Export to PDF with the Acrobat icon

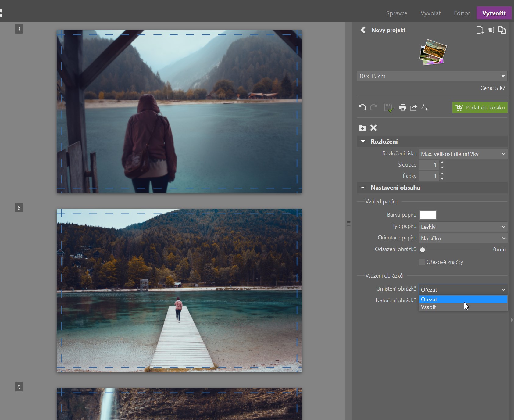tap(424, 107)
